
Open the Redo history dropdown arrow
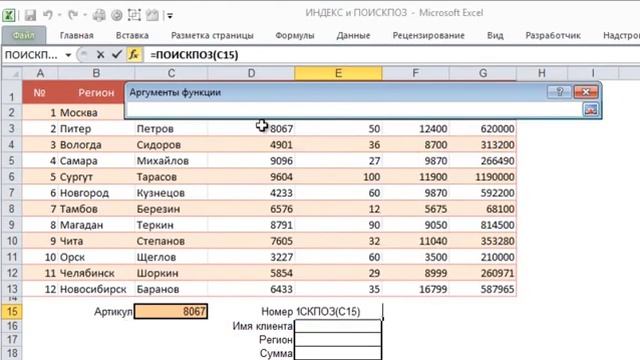85,16
